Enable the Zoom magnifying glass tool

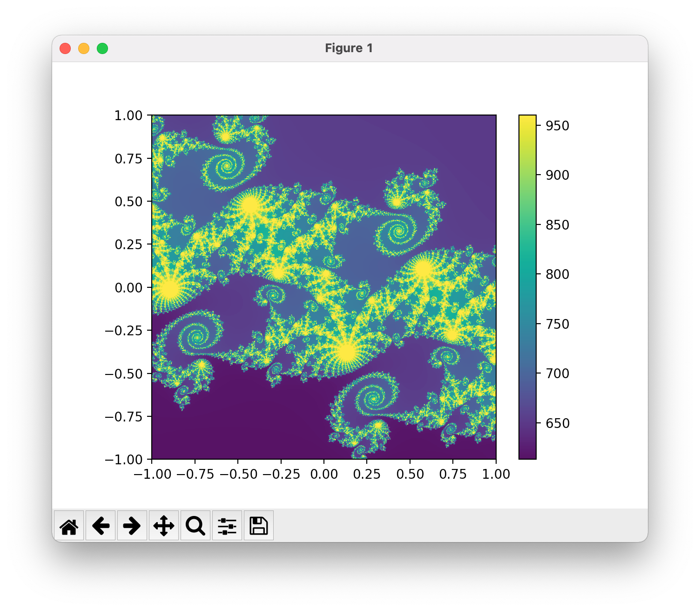click(x=195, y=526)
